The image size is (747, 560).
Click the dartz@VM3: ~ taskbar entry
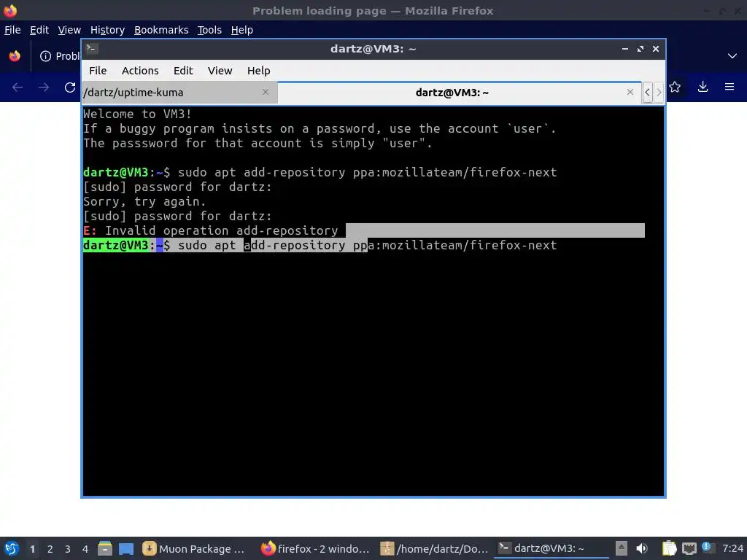pos(551,549)
